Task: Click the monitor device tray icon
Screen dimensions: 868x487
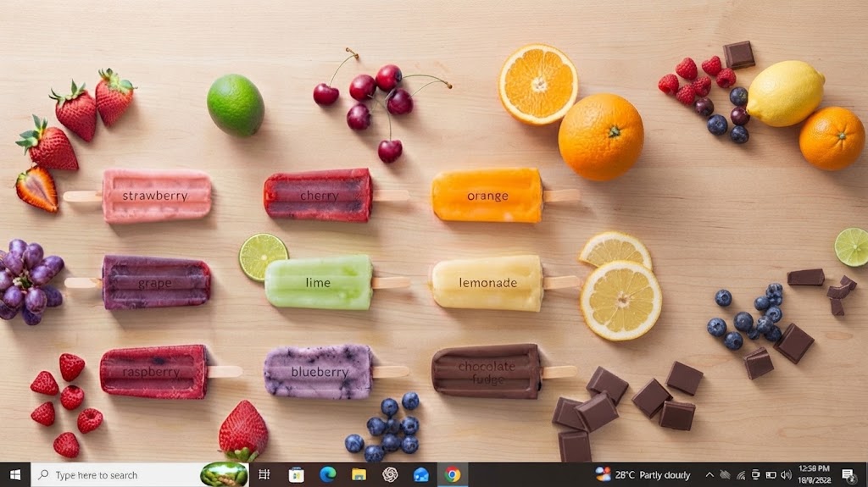Action: pyautogui.click(x=755, y=475)
